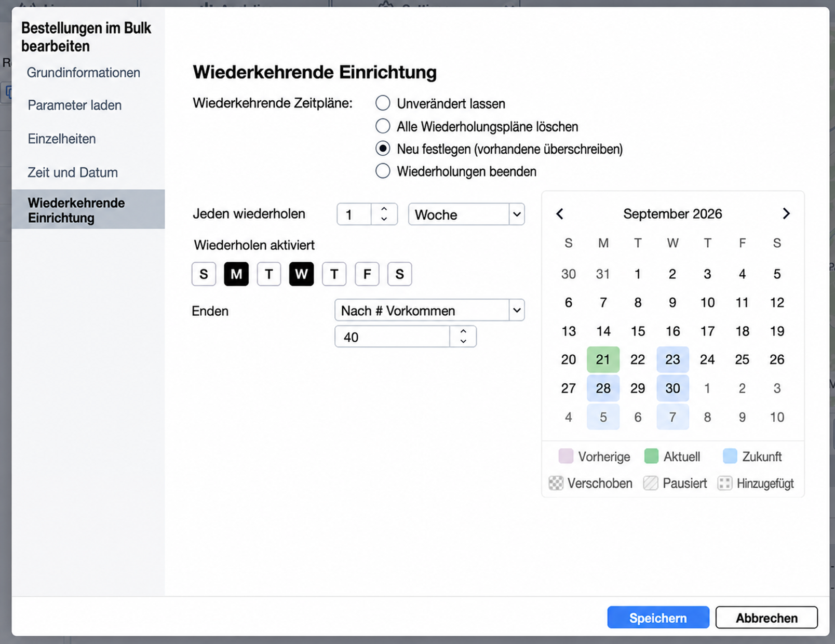Go to previous month in calendar
This screenshot has height=644, width=835.
[560, 214]
